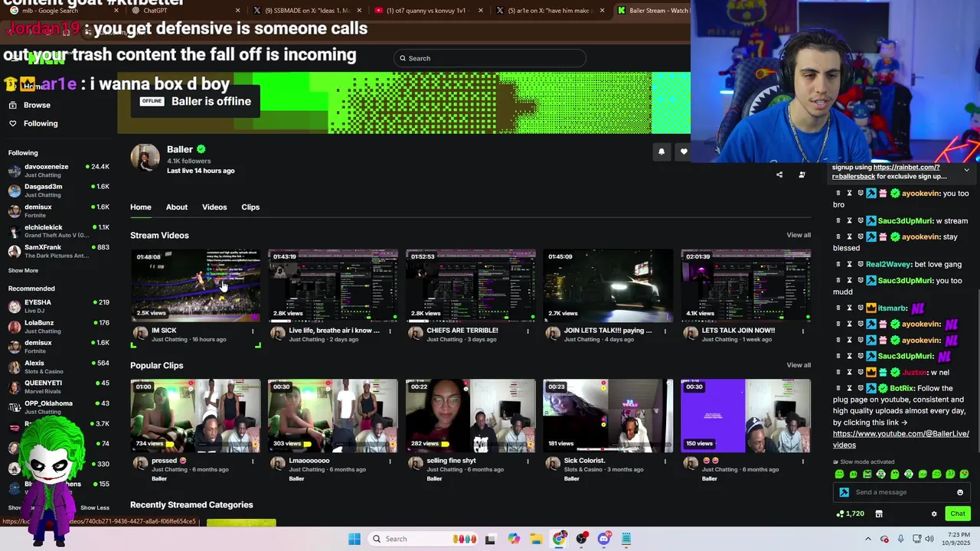Click the Windows Start button
The image size is (980, 551).
[354, 539]
